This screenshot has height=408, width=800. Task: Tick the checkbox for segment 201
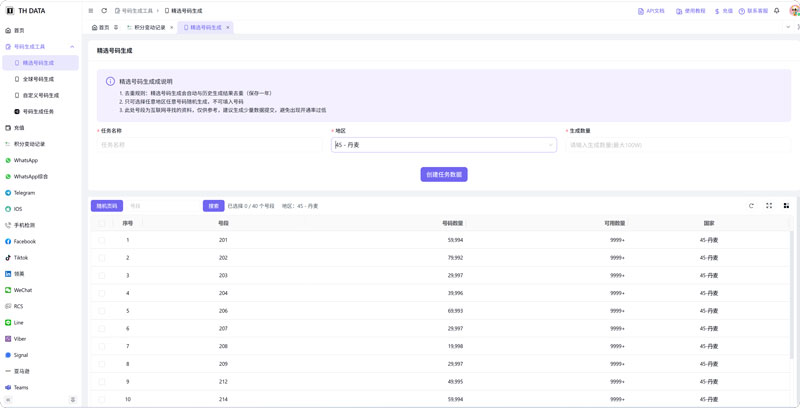102,240
